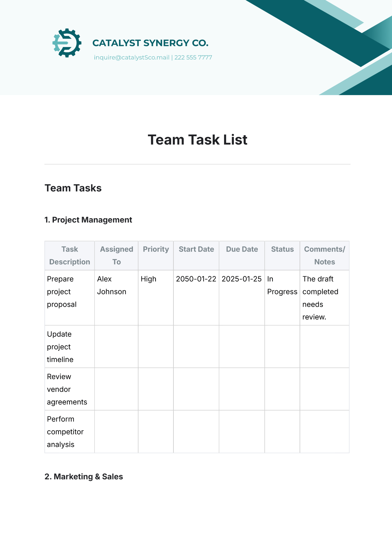Click empty Status cell for Review vendor agreements

[x=282, y=389]
